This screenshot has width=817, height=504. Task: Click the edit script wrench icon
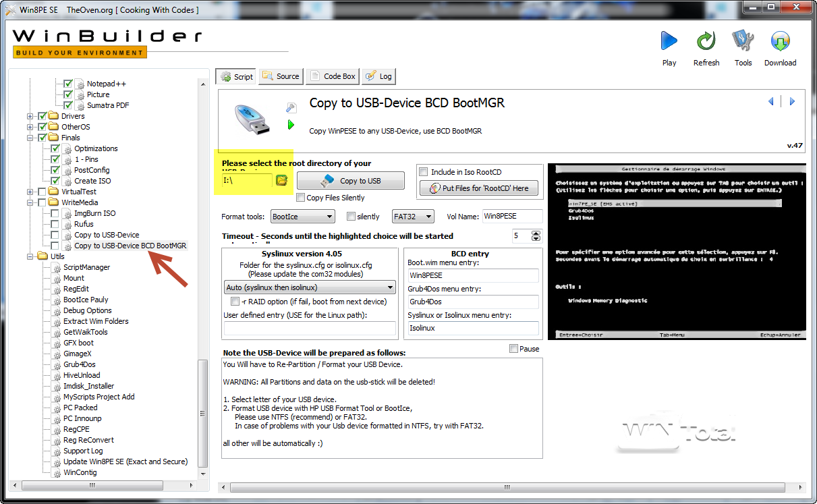tap(291, 108)
